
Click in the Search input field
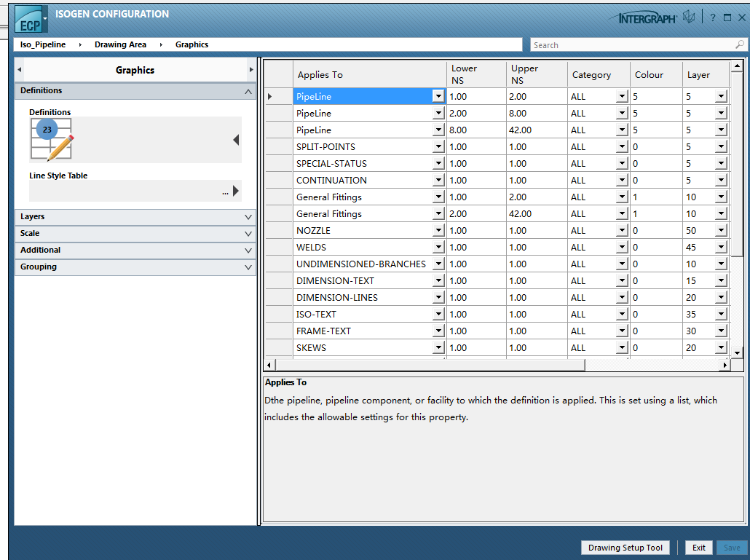tap(632, 45)
